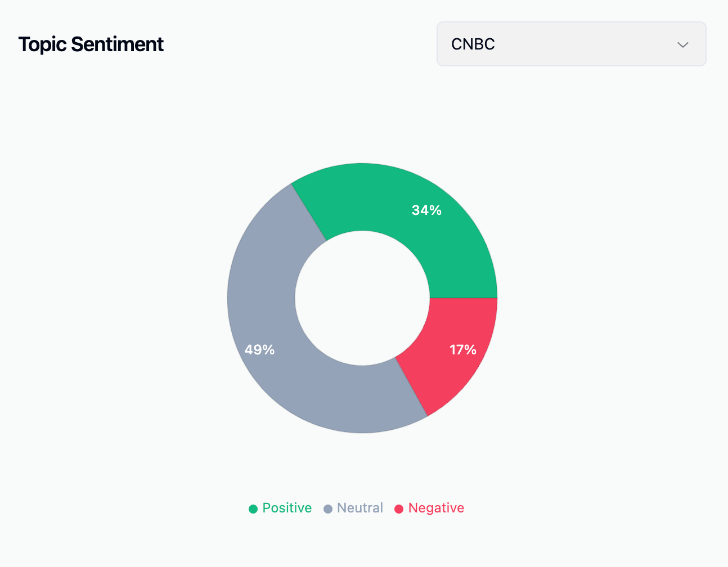Click the 34% label on the chart
This screenshot has width=728, height=567.
point(426,210)
